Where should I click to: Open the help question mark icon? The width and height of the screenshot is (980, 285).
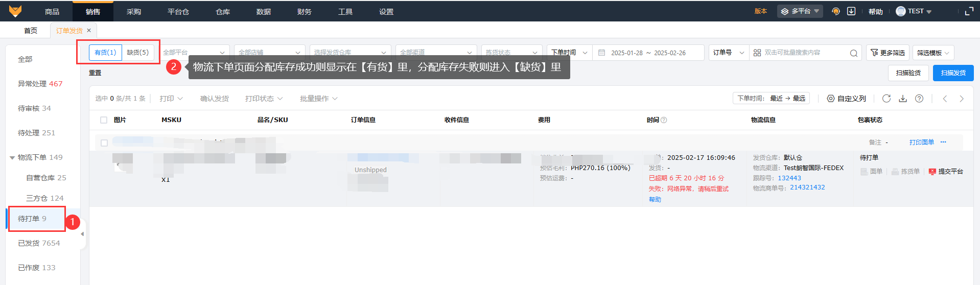[x=919, y=99]
